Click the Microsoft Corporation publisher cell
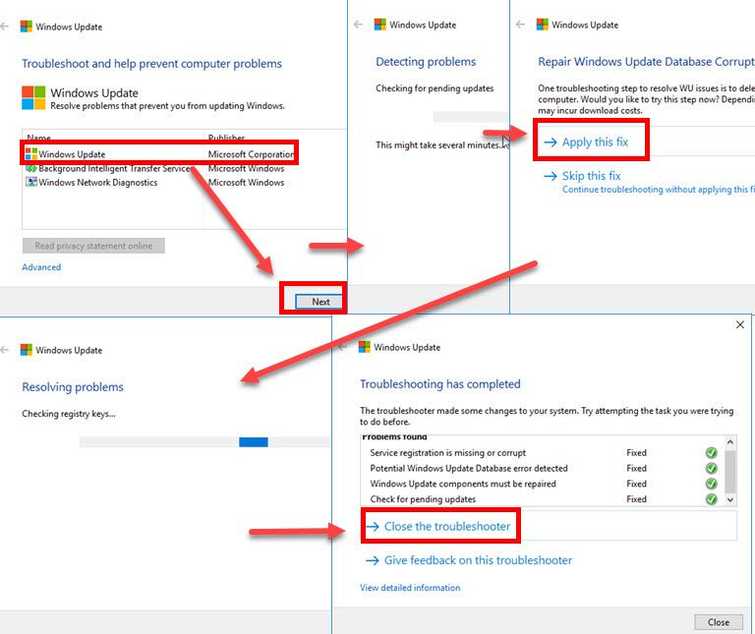Viewport: 755px width, 634px height. click(251, 154)
